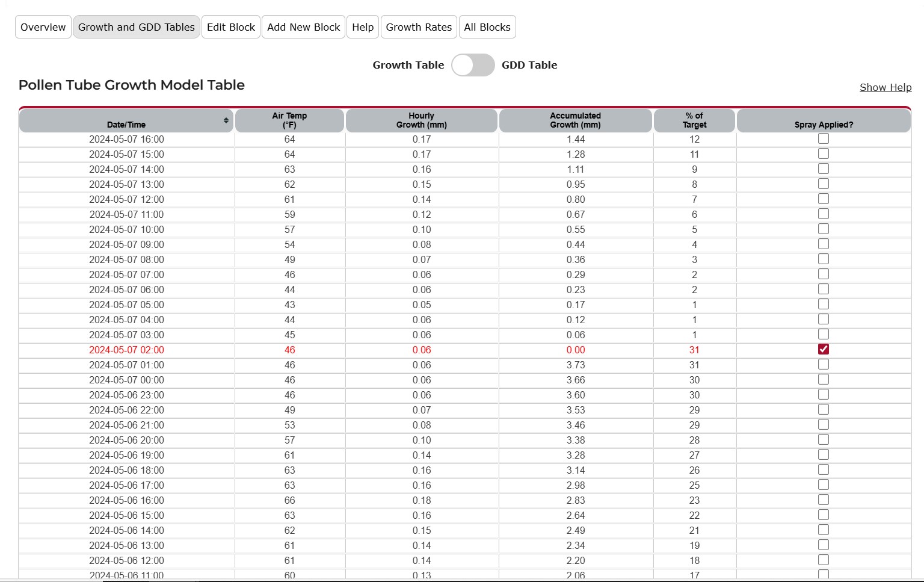Switch to the Growth Rates tab
The width and height of the screenshot is (924, 582).
pos(419,27)
